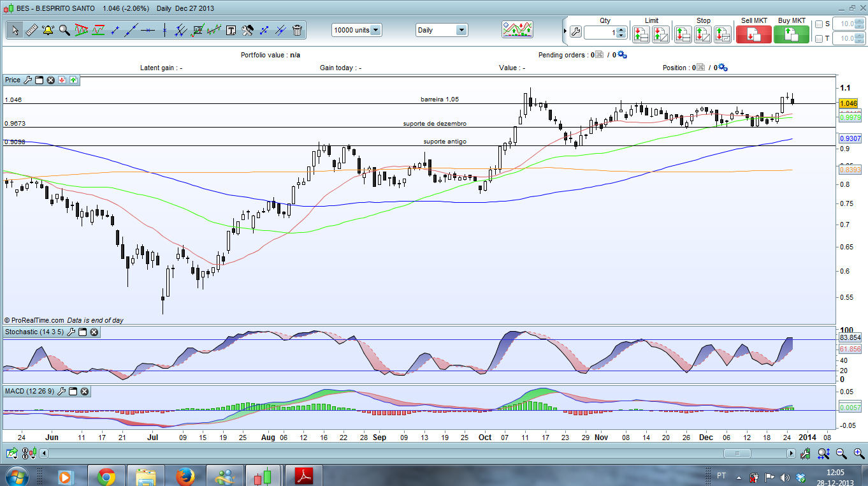Open the 10000 units dropdown
The width and height of the screenshot is (868, 486).
point(375,30)
